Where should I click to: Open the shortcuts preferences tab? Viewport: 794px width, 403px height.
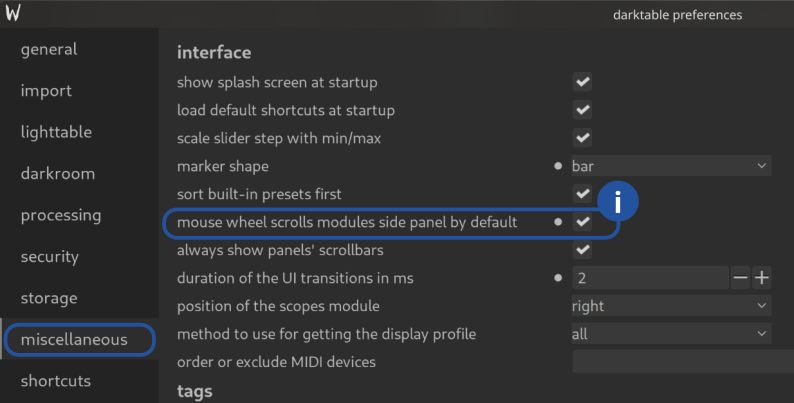pyautogui.click(x=56, y=381)
